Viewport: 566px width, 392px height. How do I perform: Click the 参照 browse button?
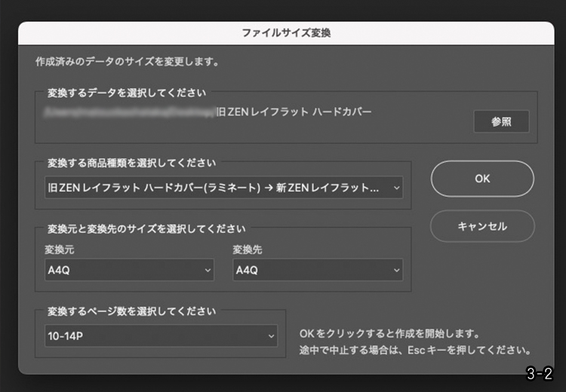point(501,121)
